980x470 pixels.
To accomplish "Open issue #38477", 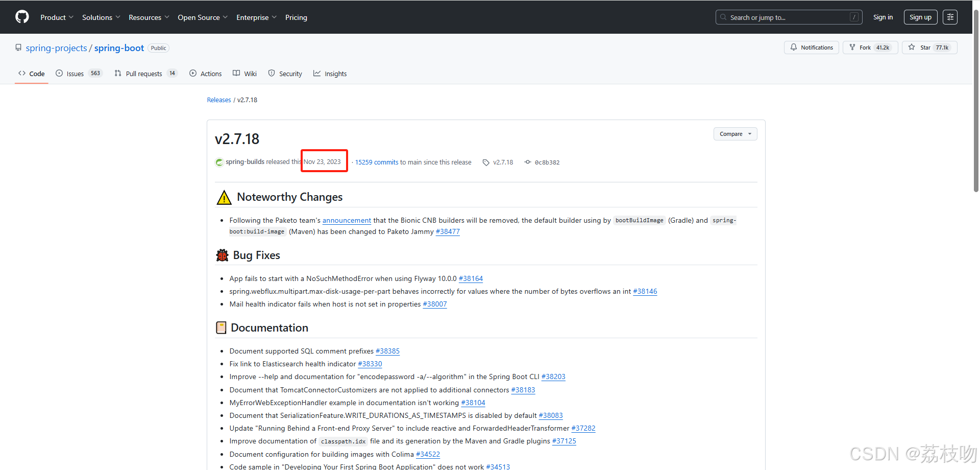I will pyautogui.click(x=448, y=232).
